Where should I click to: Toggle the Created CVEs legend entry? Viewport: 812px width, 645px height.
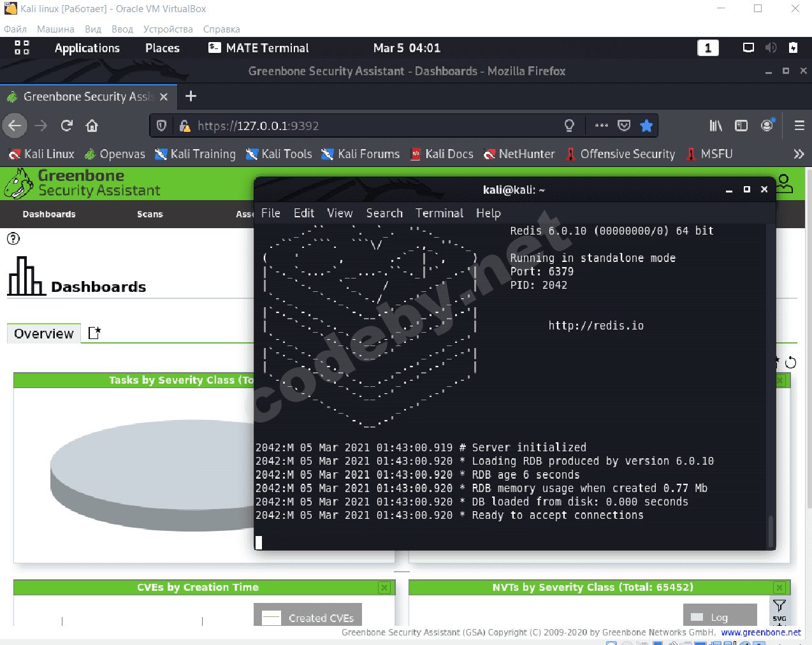308,618
